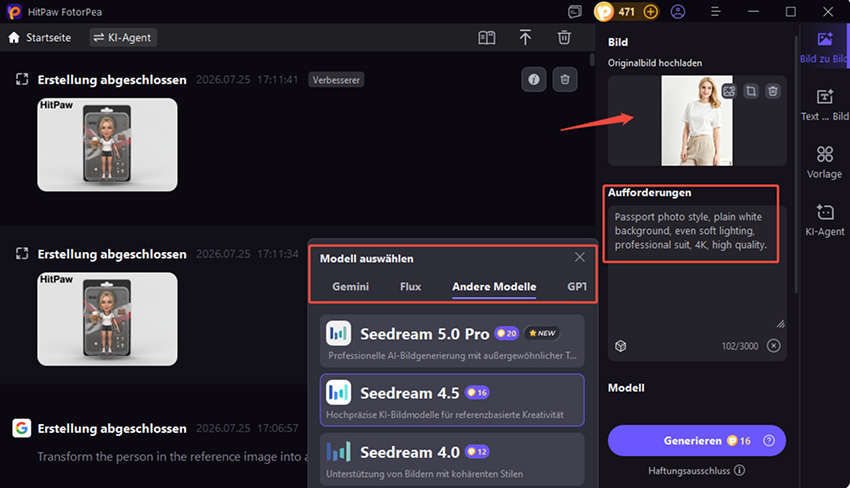Remove uploaded image with trash icon
This screenshot has height=488, width=850.
(x=772, y=91)
